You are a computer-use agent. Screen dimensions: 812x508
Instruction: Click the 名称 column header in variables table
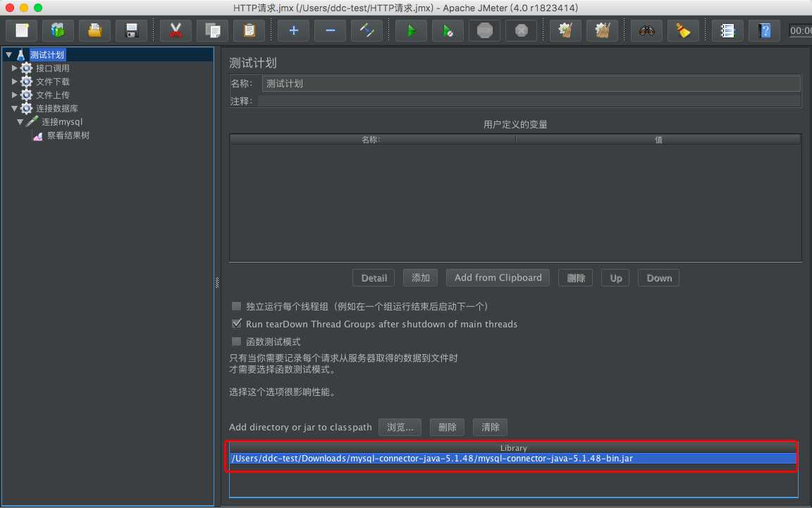click(x=372, y=140)
